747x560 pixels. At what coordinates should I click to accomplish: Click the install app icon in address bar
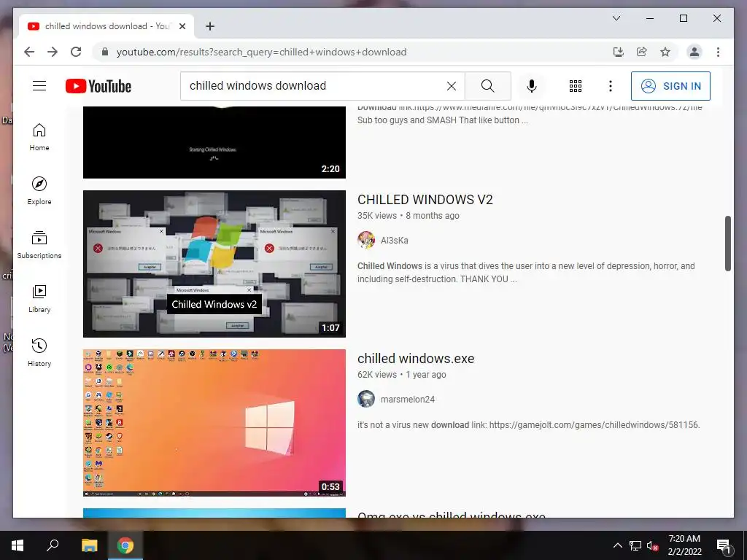619,52
